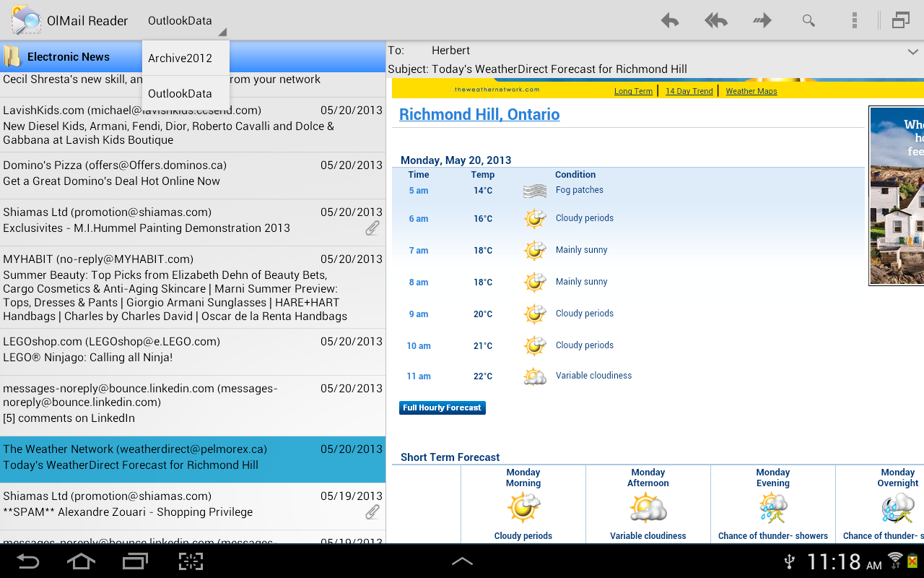
Task: Open the OutlookData folder dropdown
Action: click(180, 20)
